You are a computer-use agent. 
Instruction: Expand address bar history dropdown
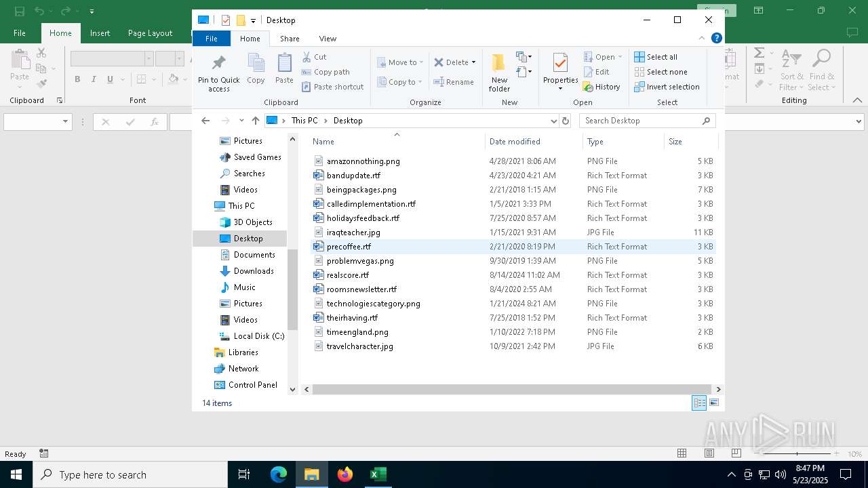[553, 121]
